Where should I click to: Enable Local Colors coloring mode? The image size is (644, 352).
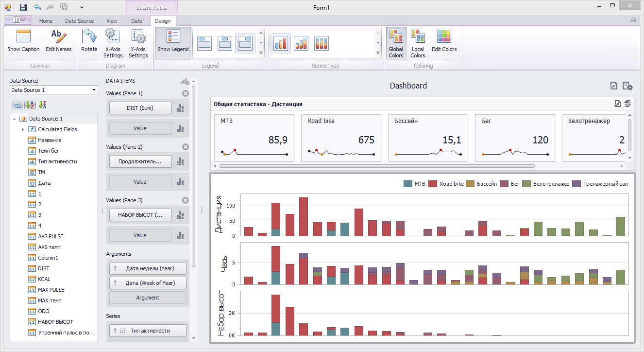pyautogui.click(x=418, y=43)
